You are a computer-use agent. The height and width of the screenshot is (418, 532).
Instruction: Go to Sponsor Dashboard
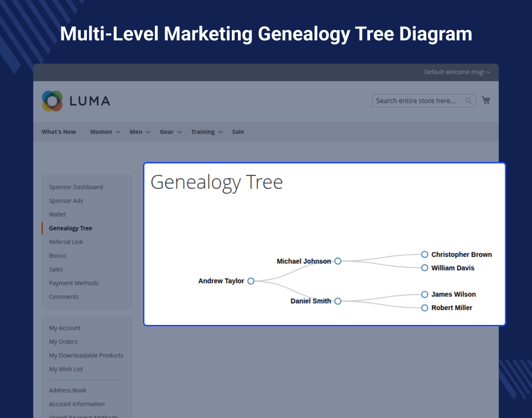76,187
